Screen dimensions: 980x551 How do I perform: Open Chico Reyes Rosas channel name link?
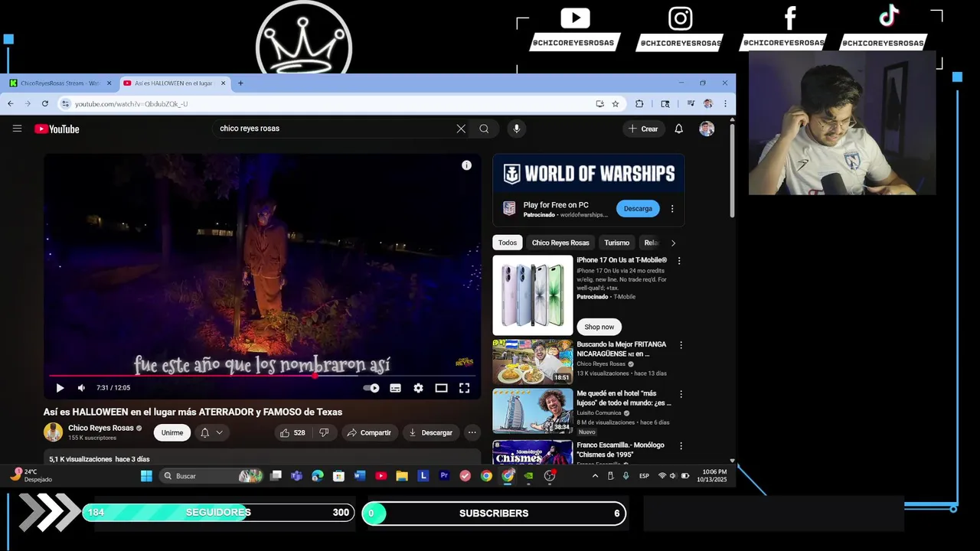[x=101, y=428]
